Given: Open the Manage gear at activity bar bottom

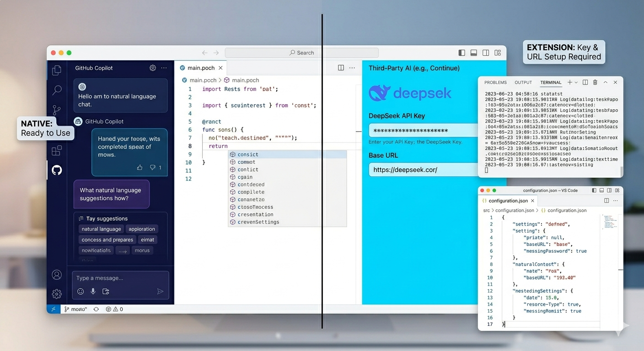Looking at the screenshot, I should coord(57,293).
